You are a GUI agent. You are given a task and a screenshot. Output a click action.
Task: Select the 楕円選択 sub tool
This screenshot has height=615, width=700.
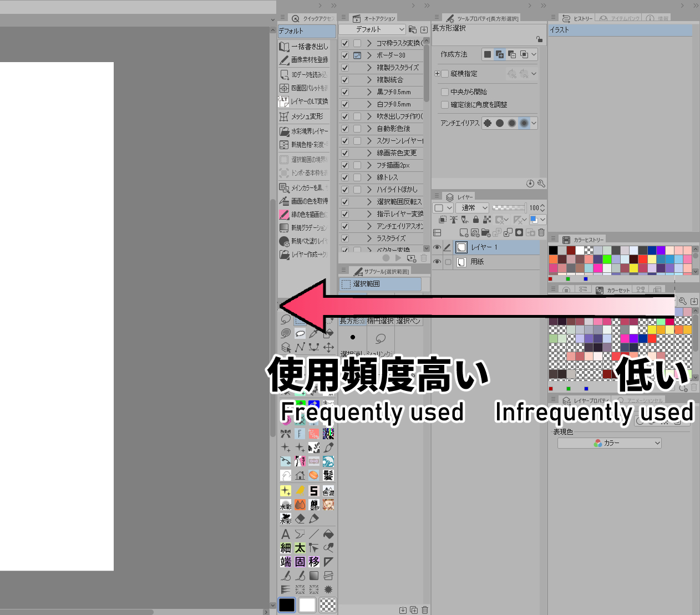381,321
